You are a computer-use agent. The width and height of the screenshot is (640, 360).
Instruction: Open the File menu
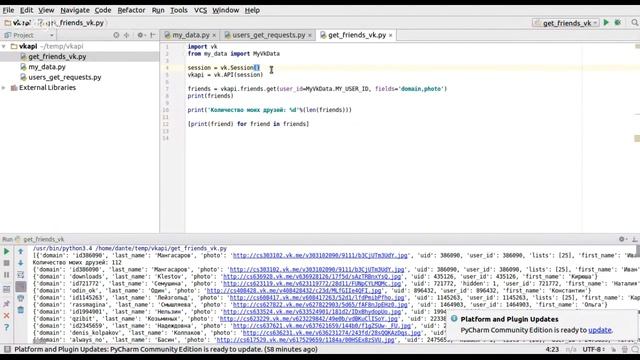[8, 10]
